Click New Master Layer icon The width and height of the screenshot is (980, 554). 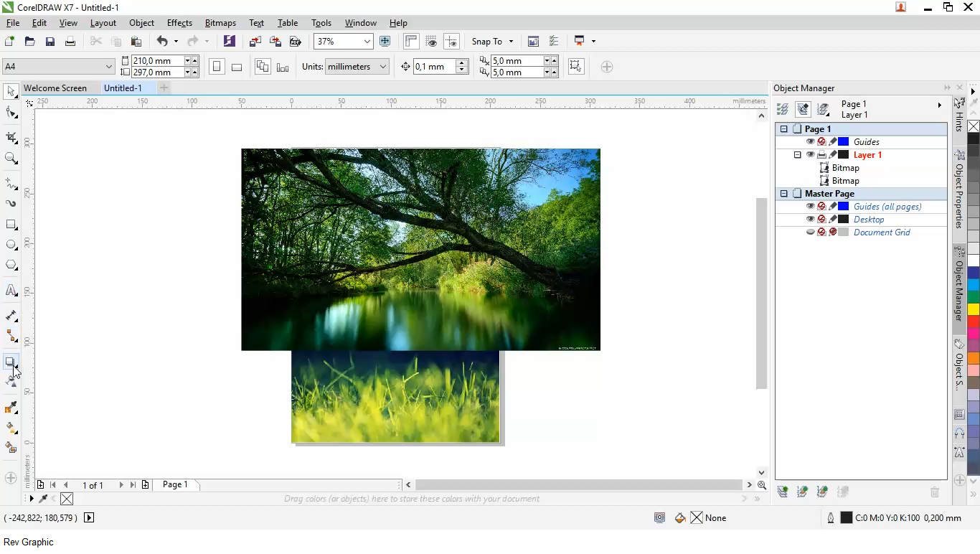(x=803, y=492)
